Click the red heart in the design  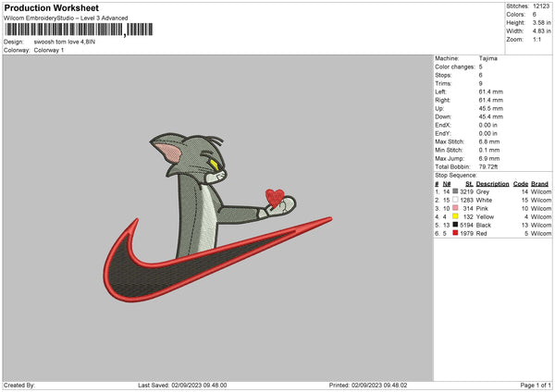[275, 198]
